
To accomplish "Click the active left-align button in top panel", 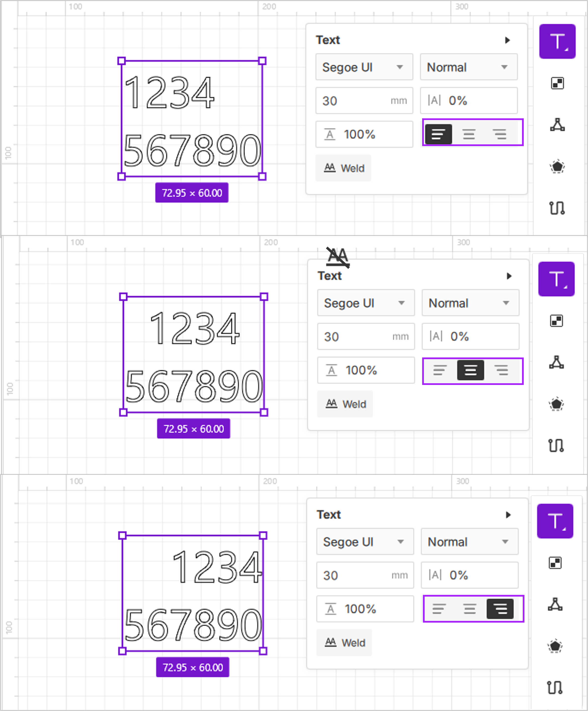I will 438,134.
